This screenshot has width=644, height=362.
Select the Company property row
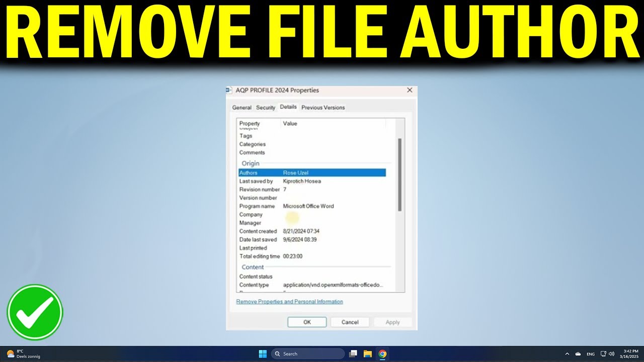coord(312,215)
